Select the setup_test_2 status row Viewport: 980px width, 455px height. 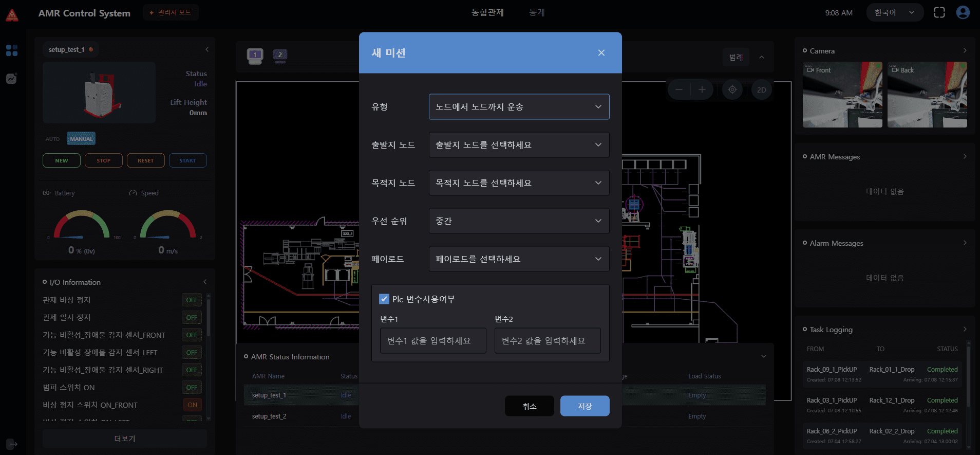click(x=504, y=416)
